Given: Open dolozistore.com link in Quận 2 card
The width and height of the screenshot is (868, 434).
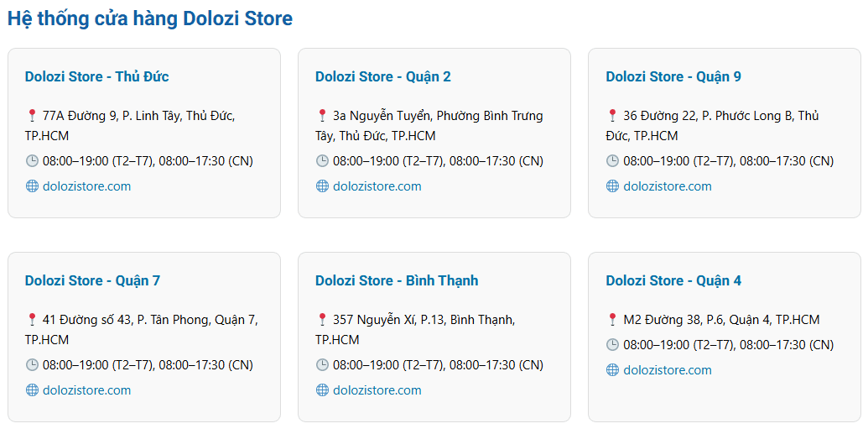Looking at the screenshot, I should coord(377,186).
